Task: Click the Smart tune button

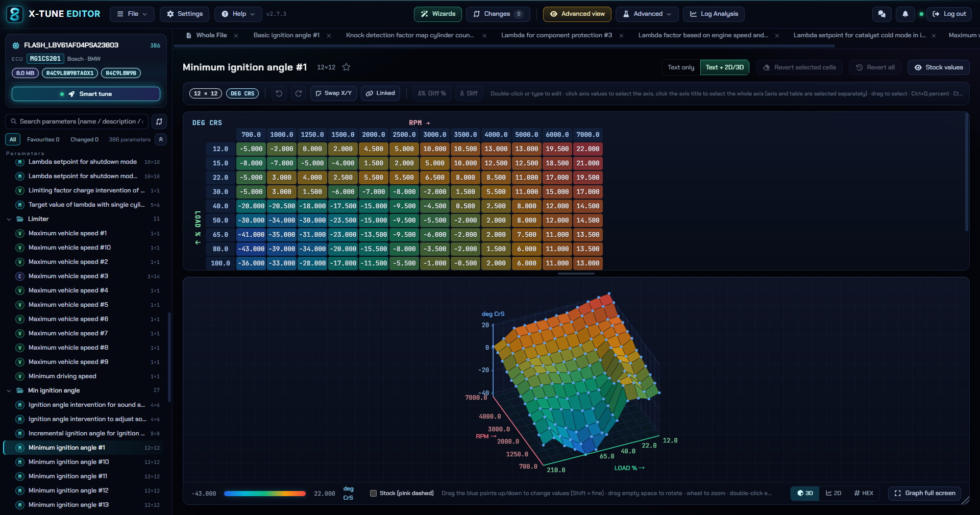Action: pos(86,94)
